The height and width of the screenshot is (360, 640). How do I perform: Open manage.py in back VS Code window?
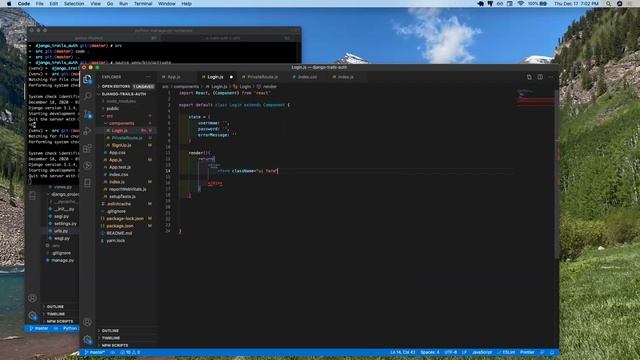coord(62,260)
